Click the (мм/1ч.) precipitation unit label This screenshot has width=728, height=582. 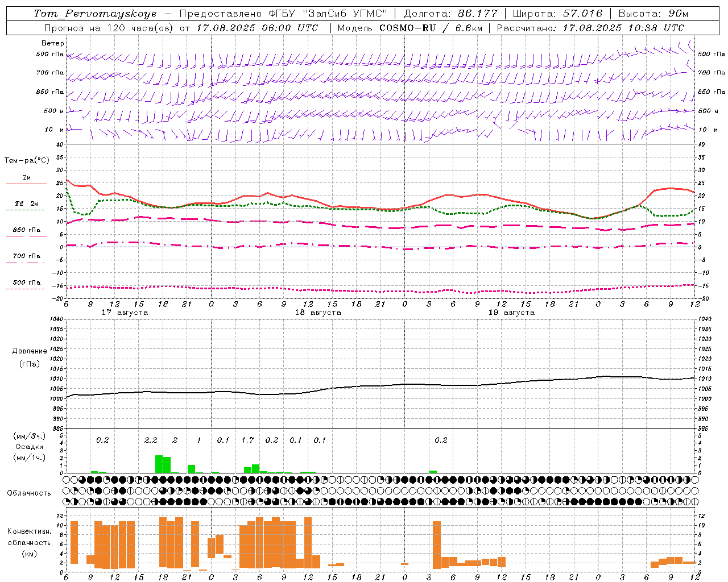pyautogui.click(x=30, y=458)
